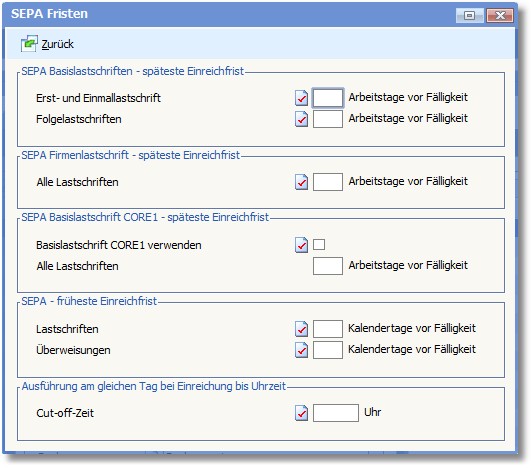Image resolution: width=532 pixels, height=468 pixels.
Task: Click checkmark icon for Lastschriften früheste Einreichfrist
Action: pos(301,329)
